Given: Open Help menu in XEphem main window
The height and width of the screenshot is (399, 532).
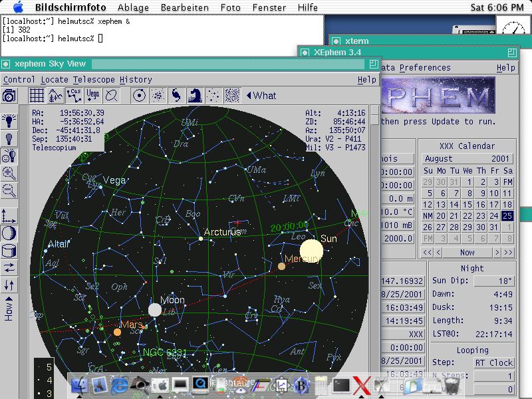Looking at the screenshot, I should (x=505, y=68).
